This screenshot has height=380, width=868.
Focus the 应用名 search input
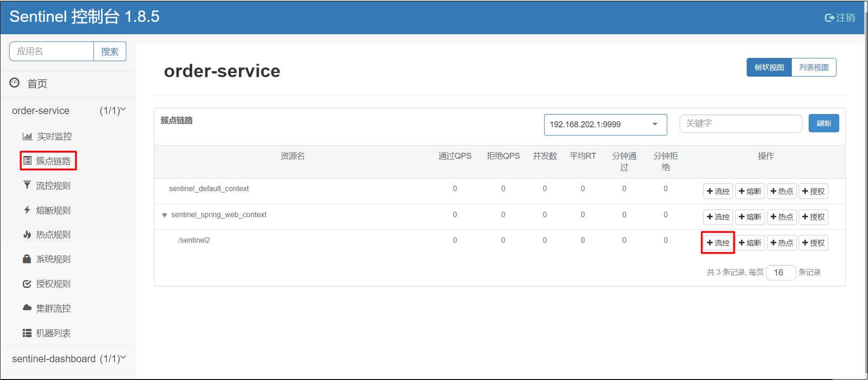(52, 52)
